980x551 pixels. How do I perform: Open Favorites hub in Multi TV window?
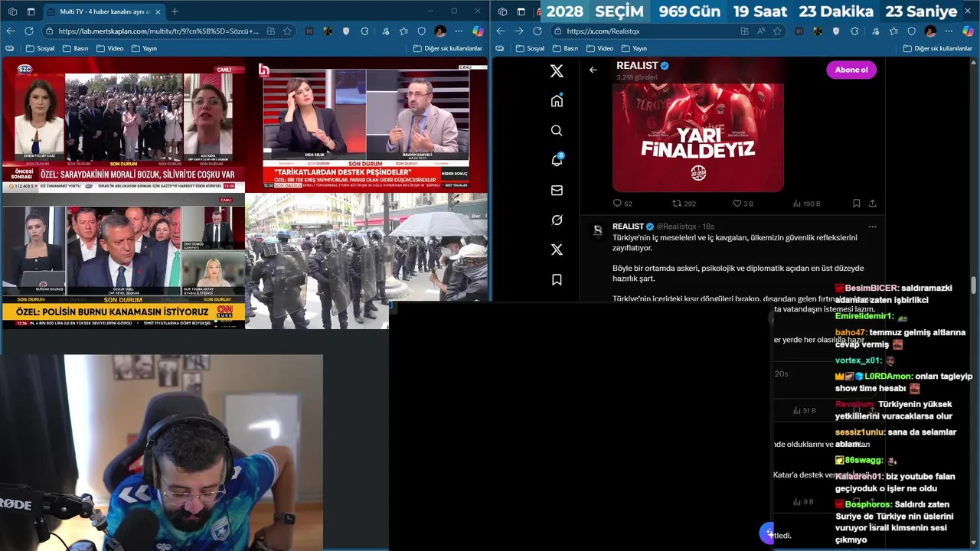[403, 31]
